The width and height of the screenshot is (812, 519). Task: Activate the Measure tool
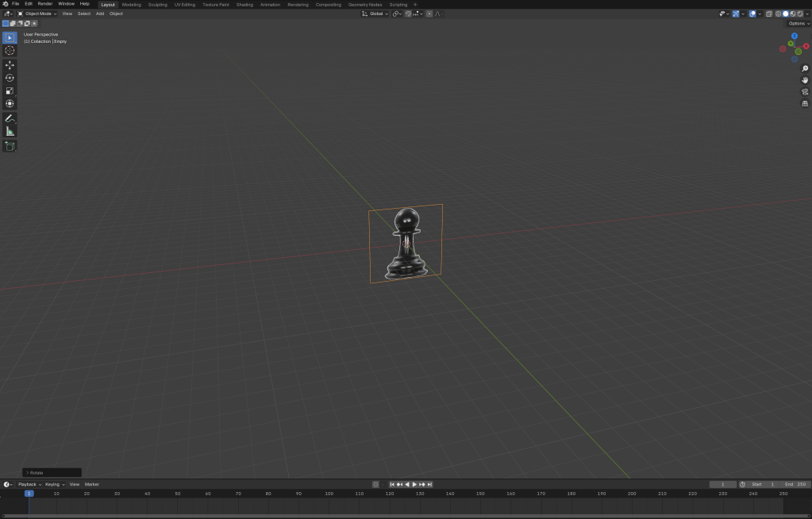10,131
